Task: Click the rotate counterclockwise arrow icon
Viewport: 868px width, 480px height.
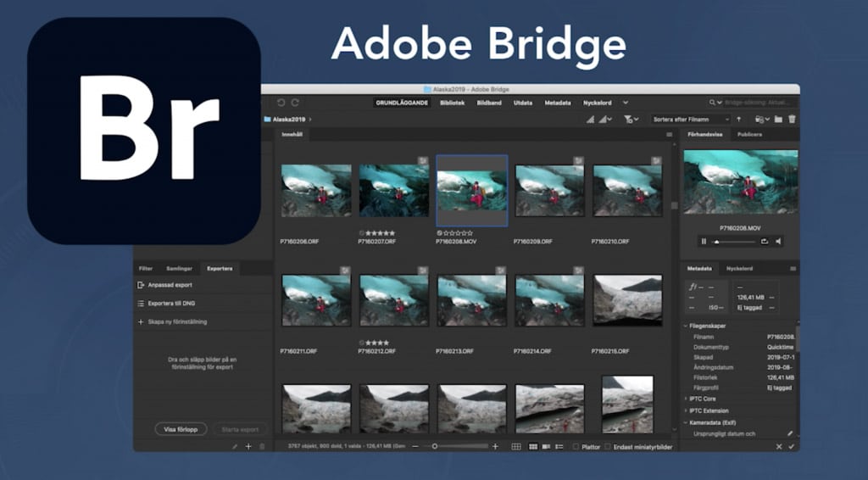Action: click(x=281, y=103)
